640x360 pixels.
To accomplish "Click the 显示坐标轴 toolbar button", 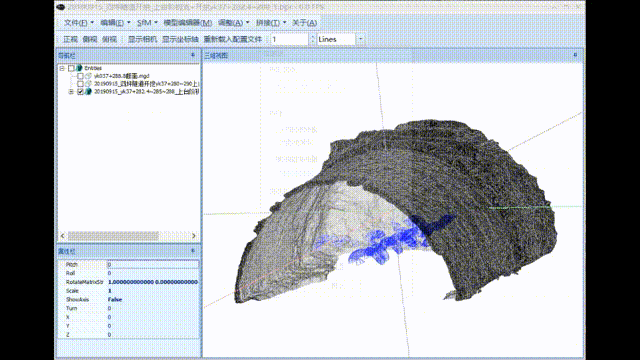I will [x=180, y=39].
